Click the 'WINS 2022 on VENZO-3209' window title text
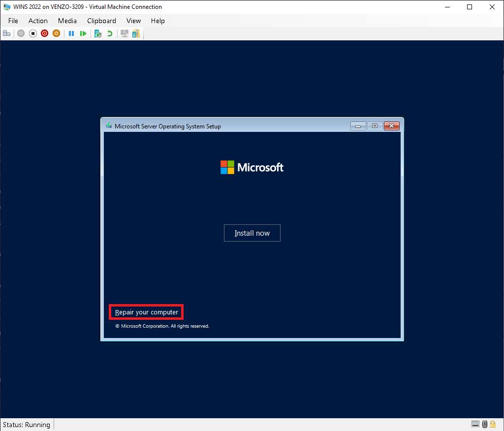This screenshot has height=431, width=504. [x=49, y=7]
